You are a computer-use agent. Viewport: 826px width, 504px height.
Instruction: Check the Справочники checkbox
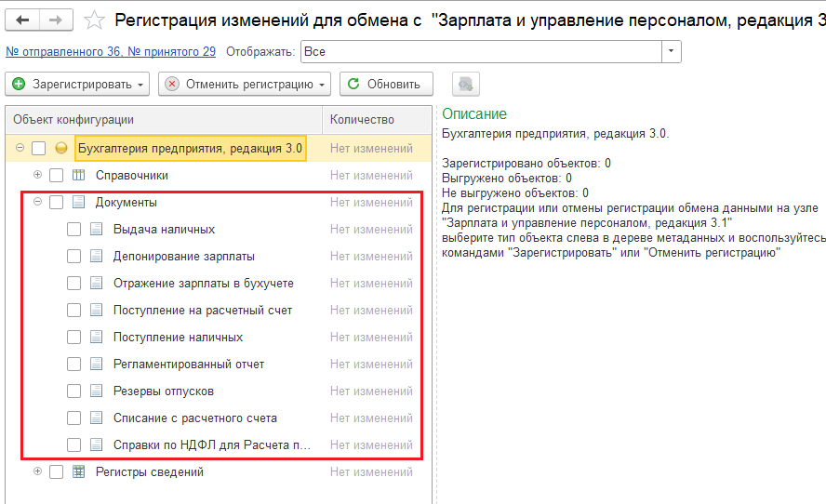[57, 175]
